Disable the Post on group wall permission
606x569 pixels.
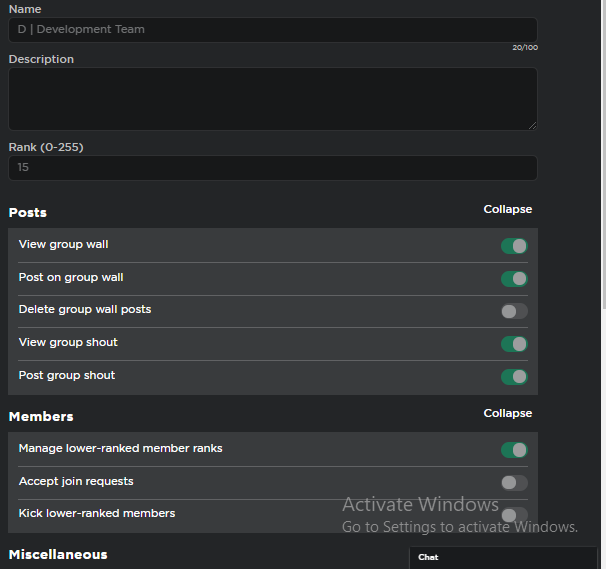tap(514, 279)
